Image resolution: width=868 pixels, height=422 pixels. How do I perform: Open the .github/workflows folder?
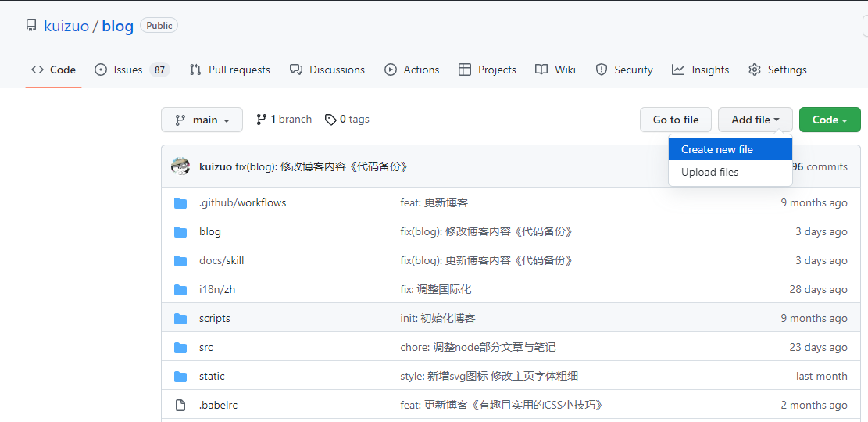pos(242,202)
